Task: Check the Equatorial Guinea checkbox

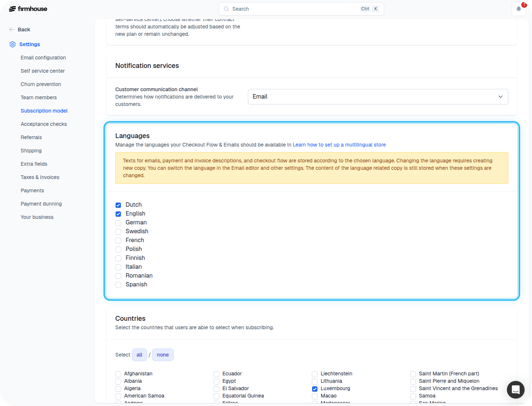Action: coord(216,396)
